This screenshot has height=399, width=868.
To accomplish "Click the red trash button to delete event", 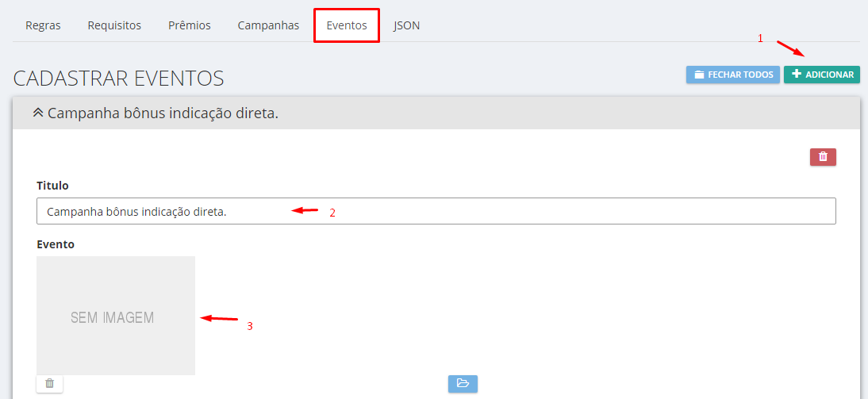I will pyautogui.click(x=823, y=157).
